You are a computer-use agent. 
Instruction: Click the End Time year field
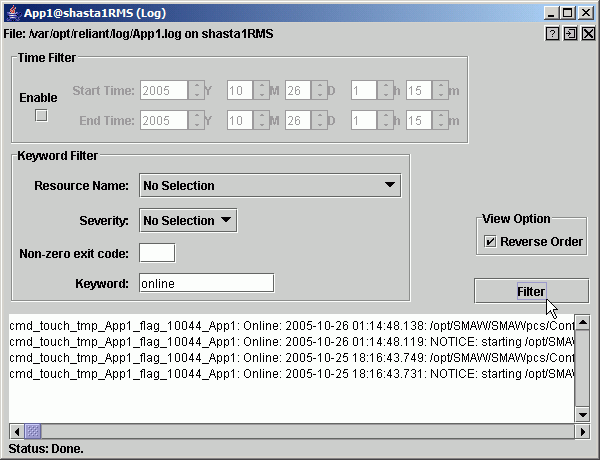click(164, 120)
